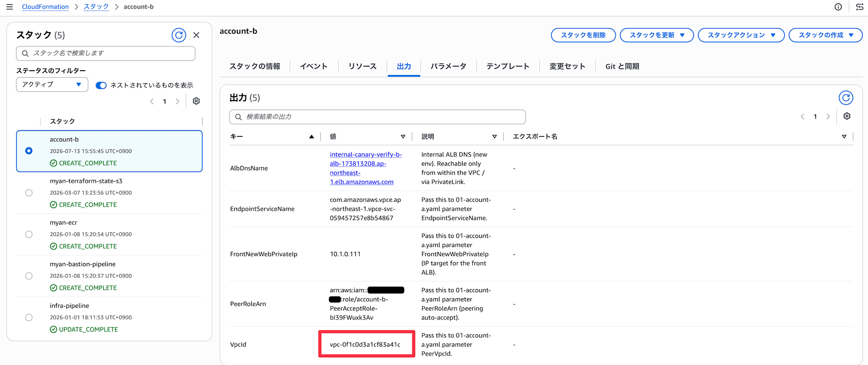Screen dimensions: 868x365
Task: Switch to the Git と同期 tab
Action: coord(622,66)
